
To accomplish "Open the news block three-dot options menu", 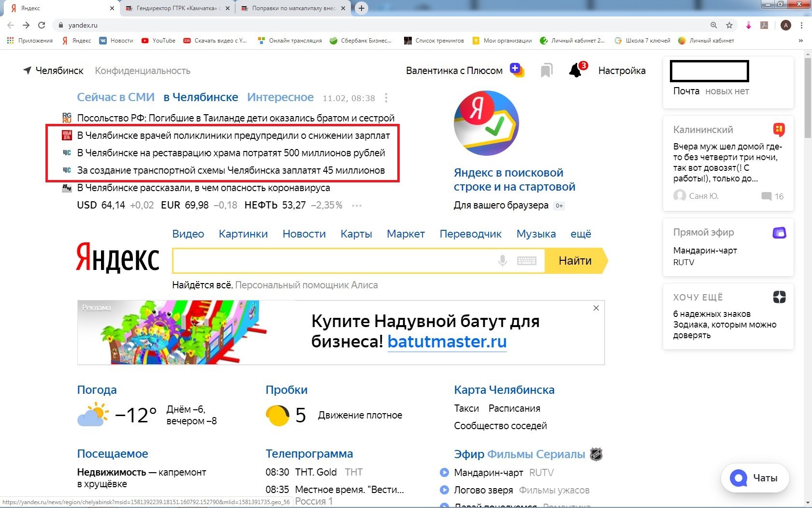I will 386,98.
